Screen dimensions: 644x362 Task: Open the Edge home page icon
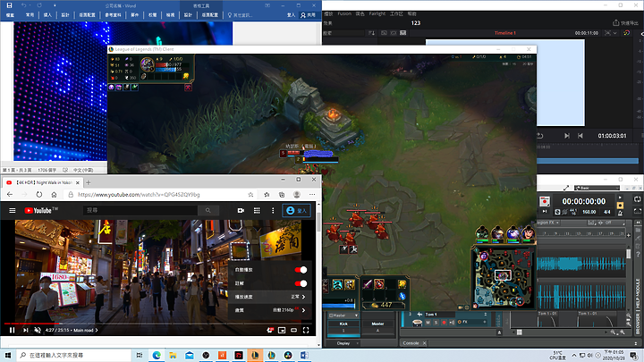coord(54,195)
